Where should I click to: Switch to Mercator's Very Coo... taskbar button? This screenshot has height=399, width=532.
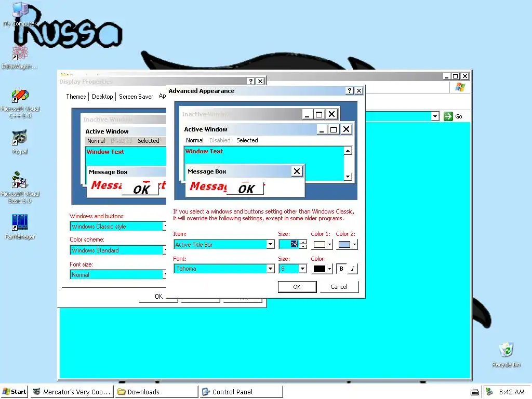[x=72, y=392]
